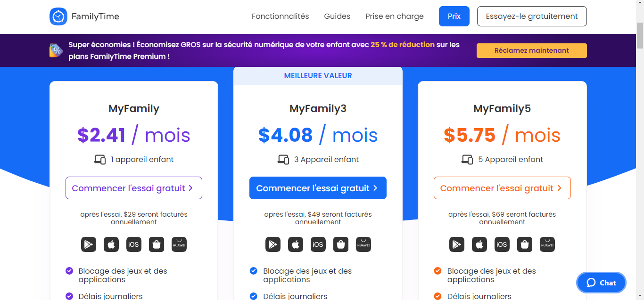Click the shopping bag icon under MyFamily3
Viewport: 644px width, 300px height.
click(341, 244)
